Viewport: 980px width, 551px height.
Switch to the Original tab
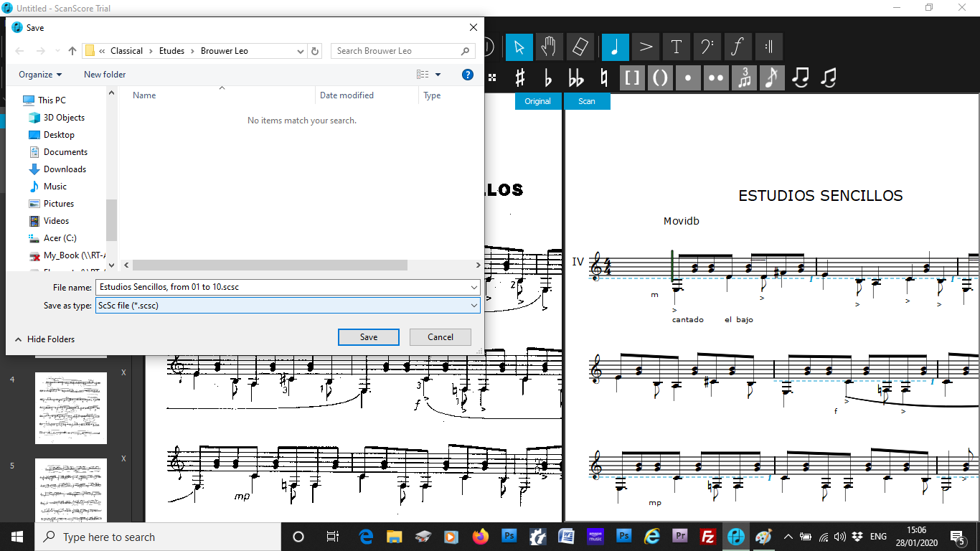click(538, 101)
